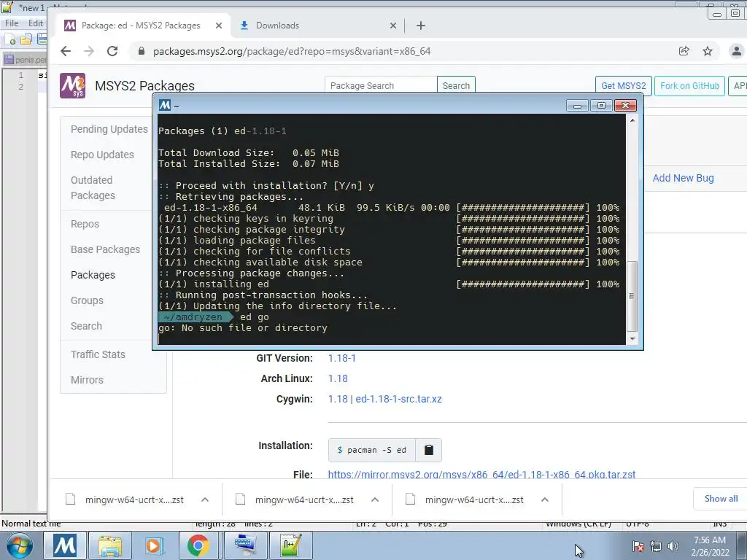Bookmark this page with the star icon
Image resolution: width=747 pixels, height=560 pixels.
708,51
